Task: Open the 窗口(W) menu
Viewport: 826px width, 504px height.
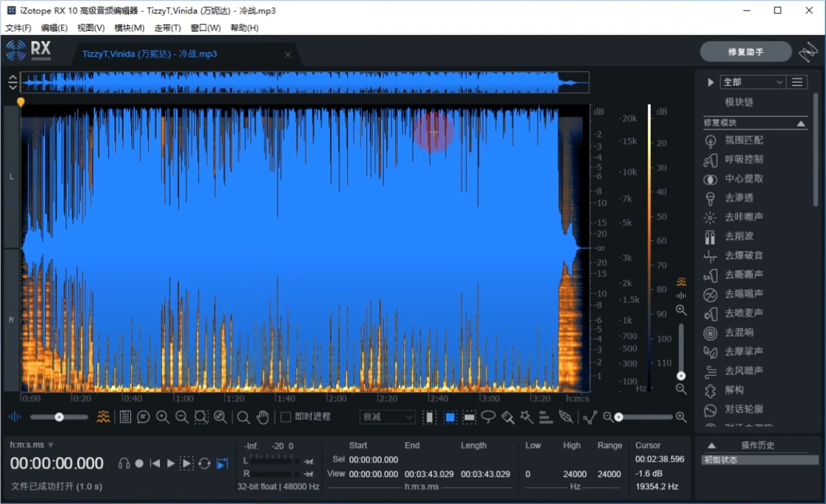Action: [x=206, y=28]
